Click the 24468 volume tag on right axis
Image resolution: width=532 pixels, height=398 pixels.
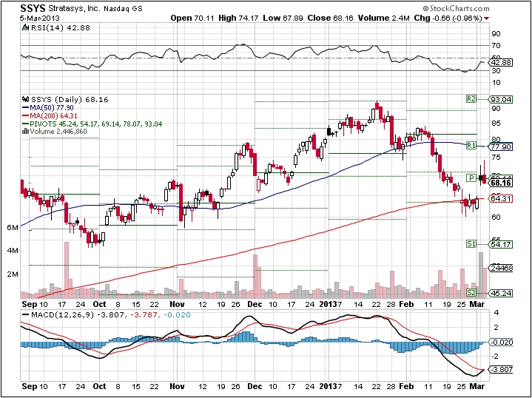502,268
